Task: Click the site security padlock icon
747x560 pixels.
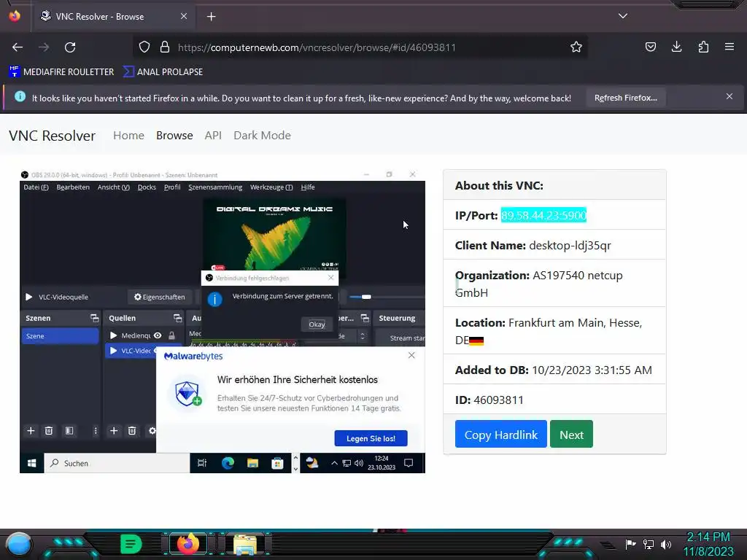Action: (165, 47)
